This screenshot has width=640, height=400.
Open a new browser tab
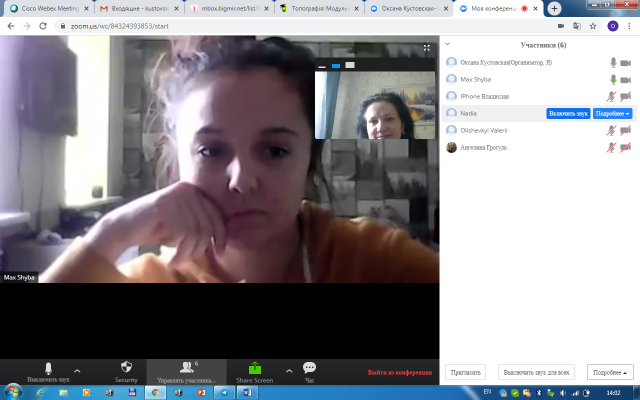tap(554, 9)
